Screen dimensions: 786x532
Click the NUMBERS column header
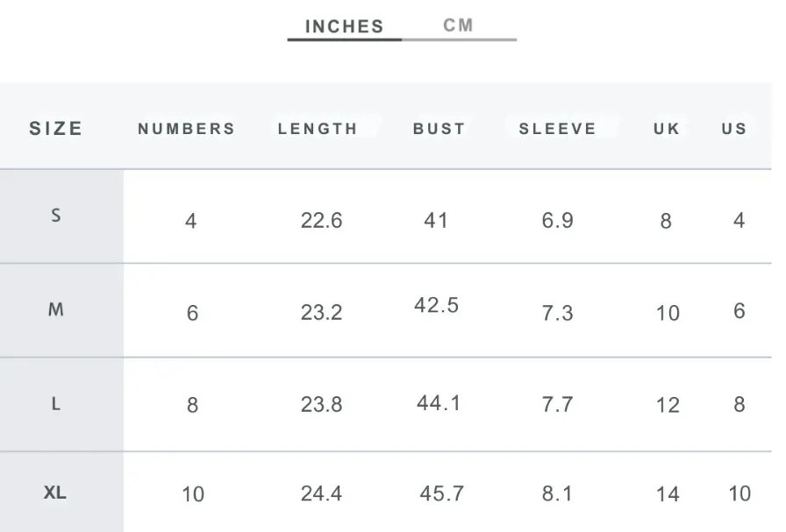point(187,129)
